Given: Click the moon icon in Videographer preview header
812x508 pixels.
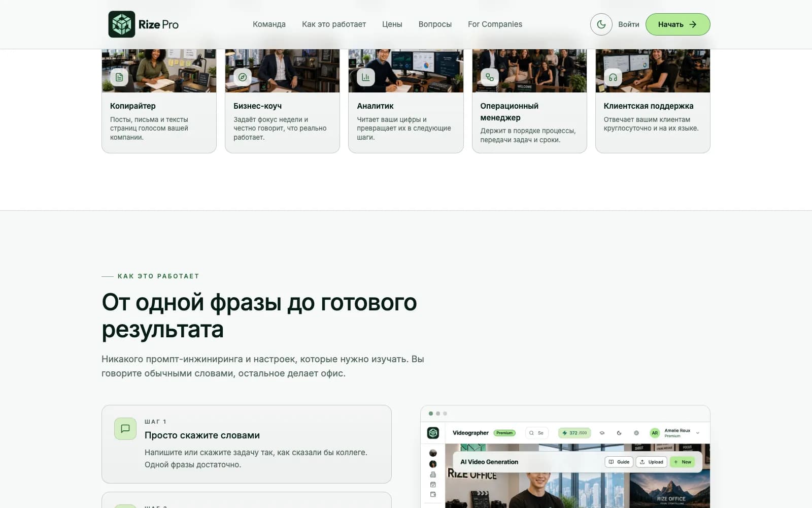Looking at the screenshot, I should [619, 433].
